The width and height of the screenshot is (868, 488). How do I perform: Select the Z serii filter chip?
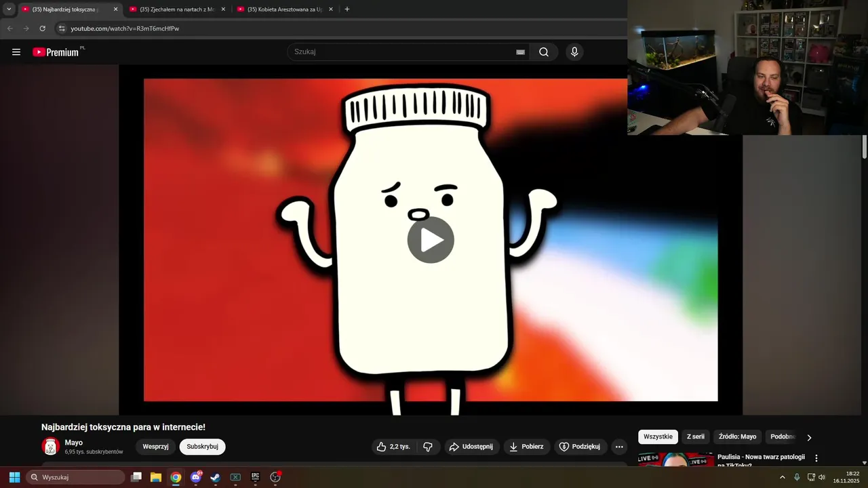click(x=696, y=437)
